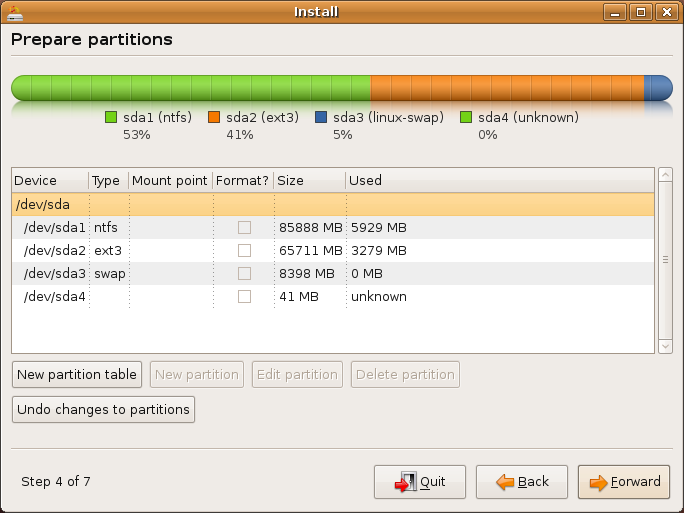
Task: Quit the installer
Action: [420, 482]
